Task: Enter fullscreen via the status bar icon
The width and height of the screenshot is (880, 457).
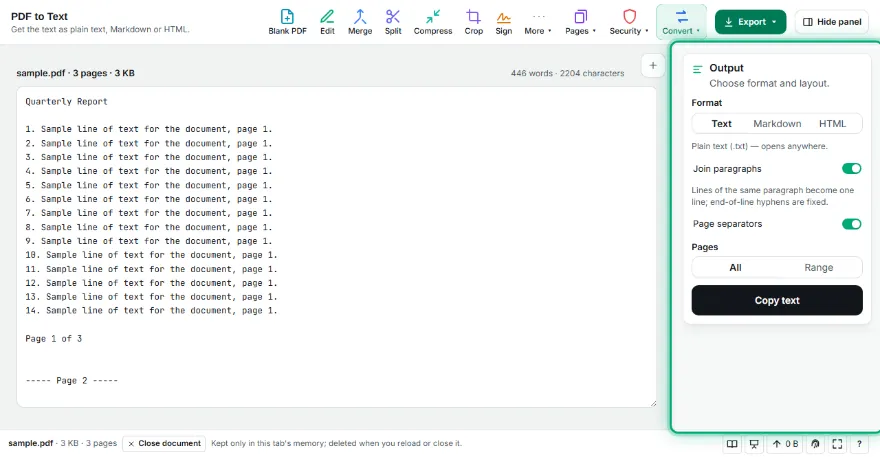Action: click(x=837, y=444)
